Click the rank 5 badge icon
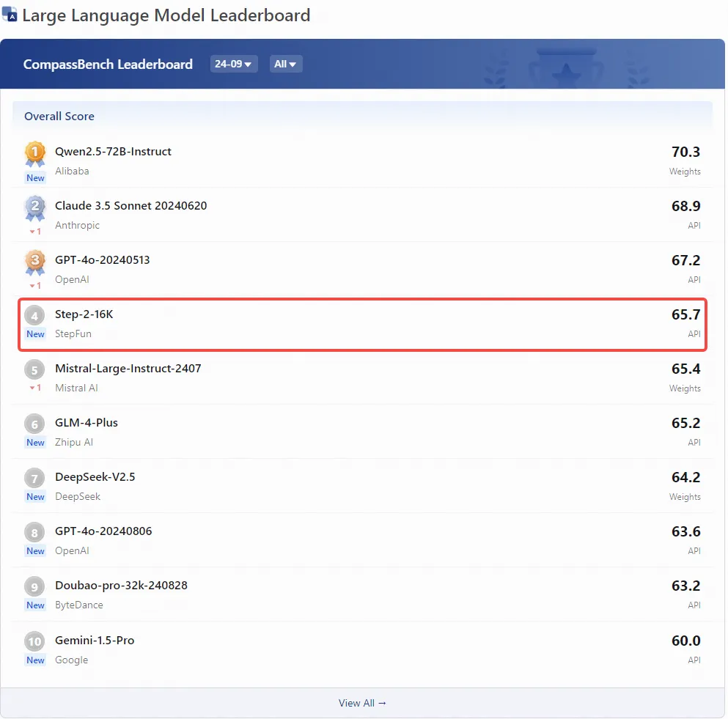The height and width of the screenshot is (719, 728). (34, 370)
